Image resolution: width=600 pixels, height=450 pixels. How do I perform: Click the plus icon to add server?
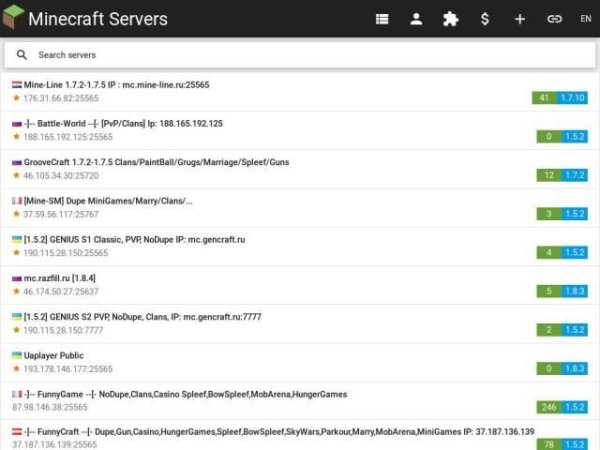[x=520, y=19]
